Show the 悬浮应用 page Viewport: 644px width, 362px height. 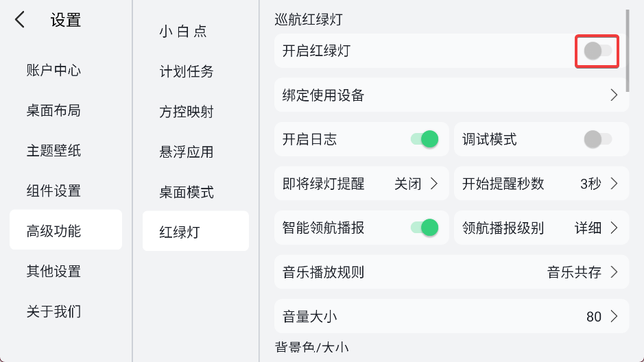187,152
